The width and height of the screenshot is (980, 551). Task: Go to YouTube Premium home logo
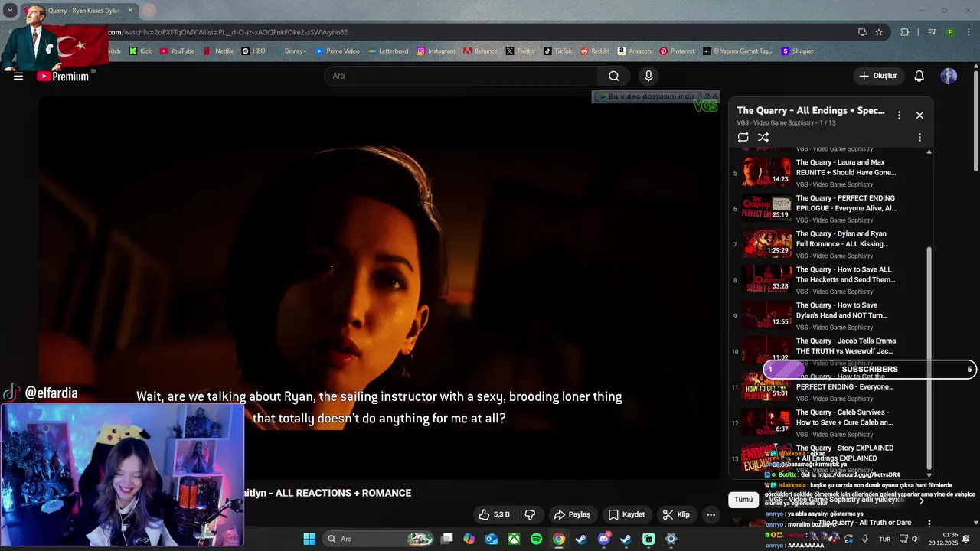[64, 76]
